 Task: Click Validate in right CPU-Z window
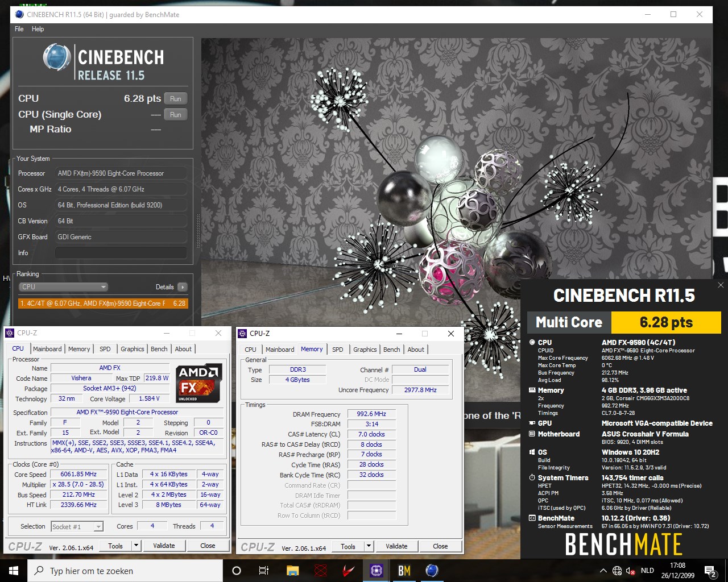(x=396, y=546)
